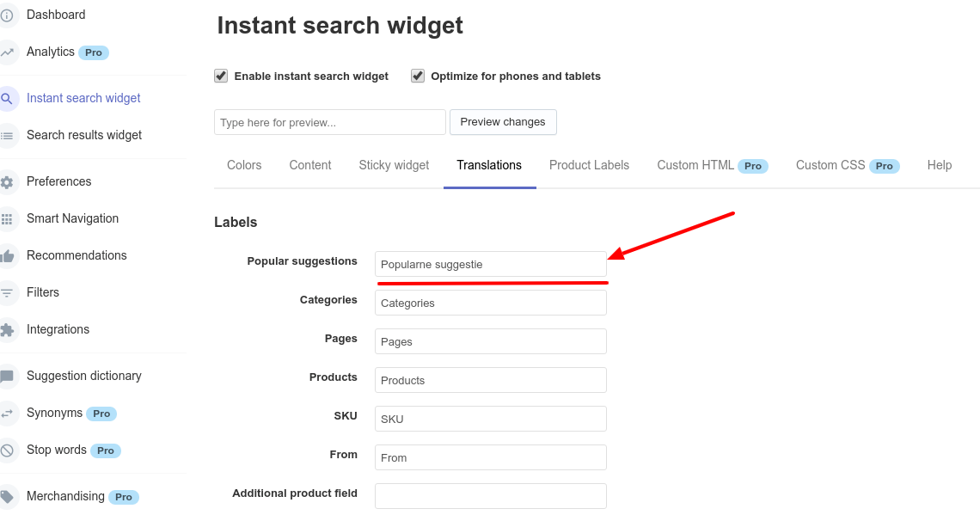Viewport: 980px width, 521px height.
Task: Edit the Popular suggestions label field
Action: coord(490,264)
